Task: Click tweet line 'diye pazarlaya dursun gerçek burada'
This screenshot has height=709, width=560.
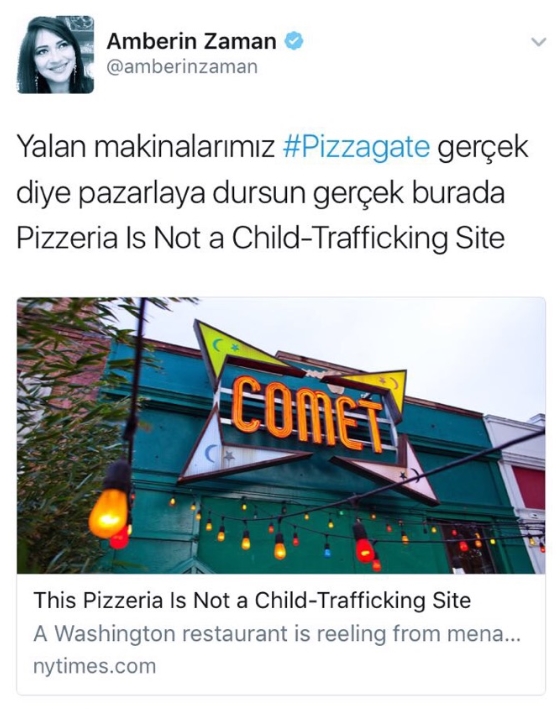Action: [x=261, y=193]
